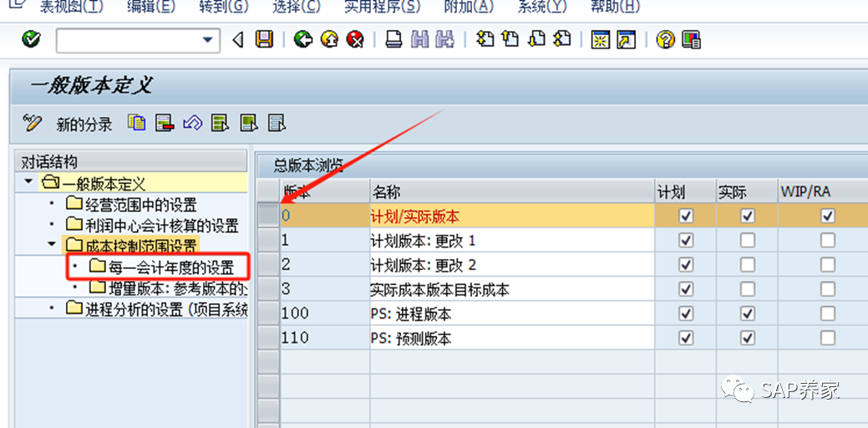Uncheck WIP/RA checkbox for version 0
This screenshot has height=428, width=868.
coord(828,216)
